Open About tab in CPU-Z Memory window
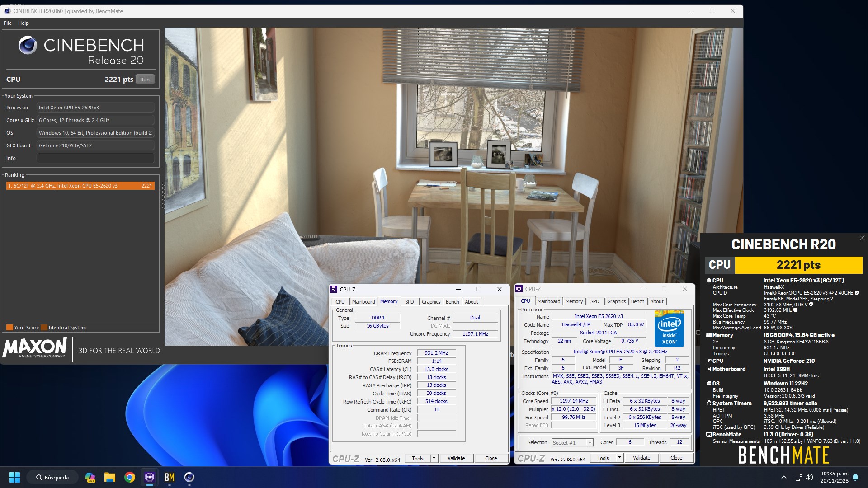This screenshot has height=488, width=868. (x=472, y=302)
